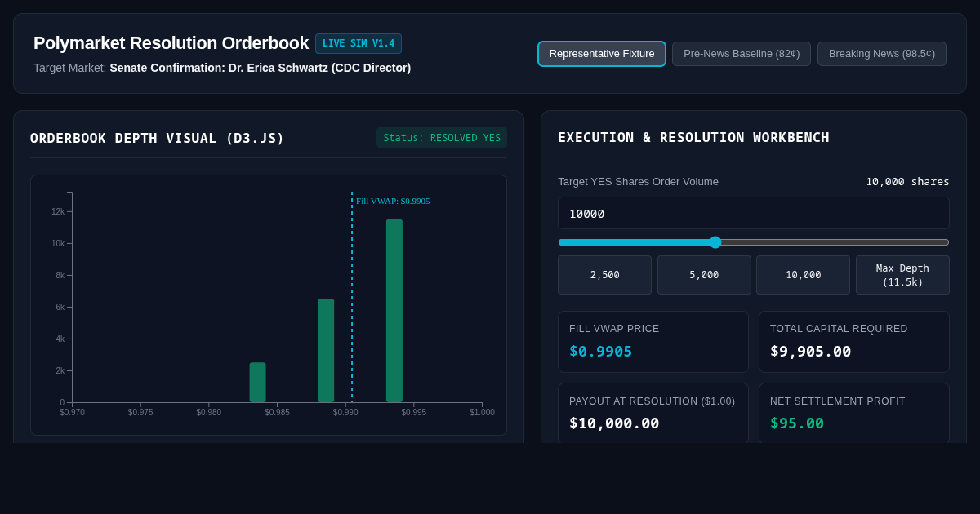
Task: Select the Representative Fixture tab
Action: tap(602, 54)
